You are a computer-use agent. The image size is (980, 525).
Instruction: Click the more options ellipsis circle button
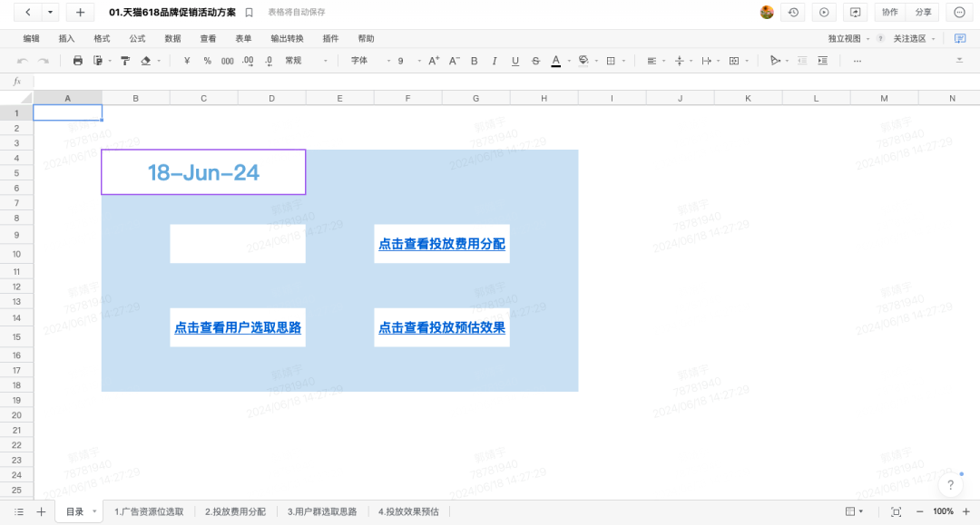959,13
